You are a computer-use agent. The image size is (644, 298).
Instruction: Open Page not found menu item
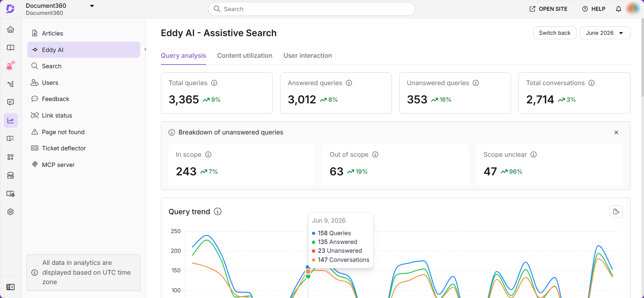click(83, 132)
